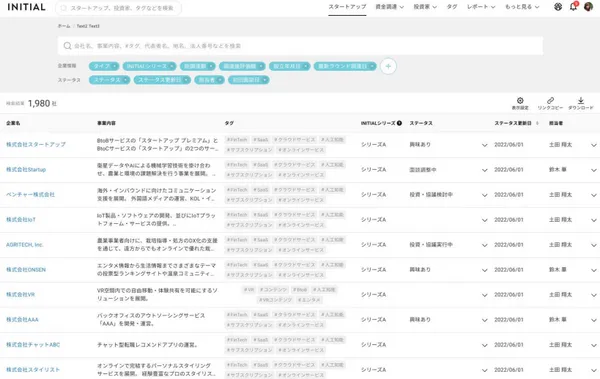Click the 企業名 column header
Viewport: 600px width, 379px height.
13,123
